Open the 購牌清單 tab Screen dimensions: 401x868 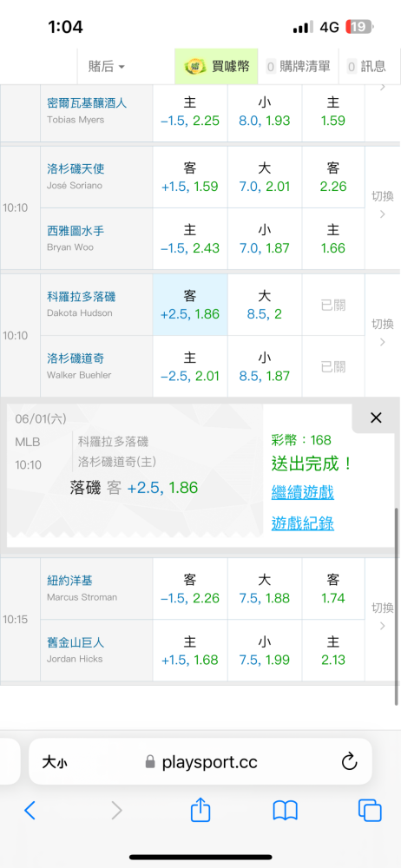299,67
